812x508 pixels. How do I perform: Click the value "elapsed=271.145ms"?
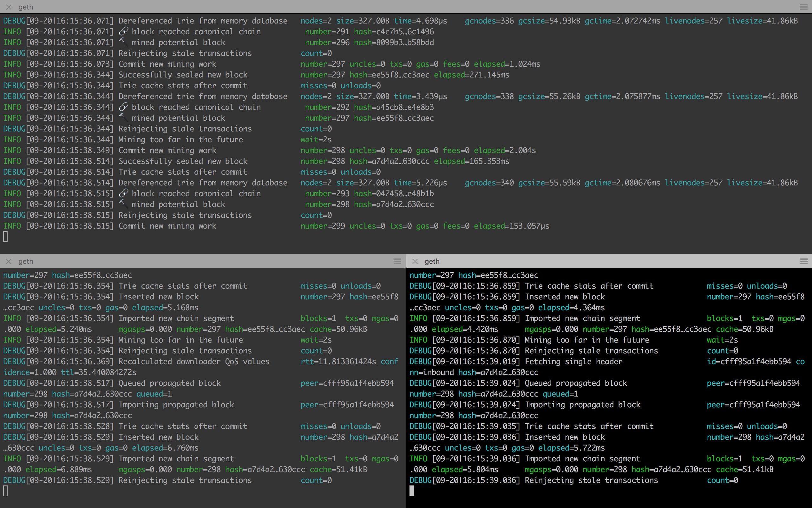471,75
